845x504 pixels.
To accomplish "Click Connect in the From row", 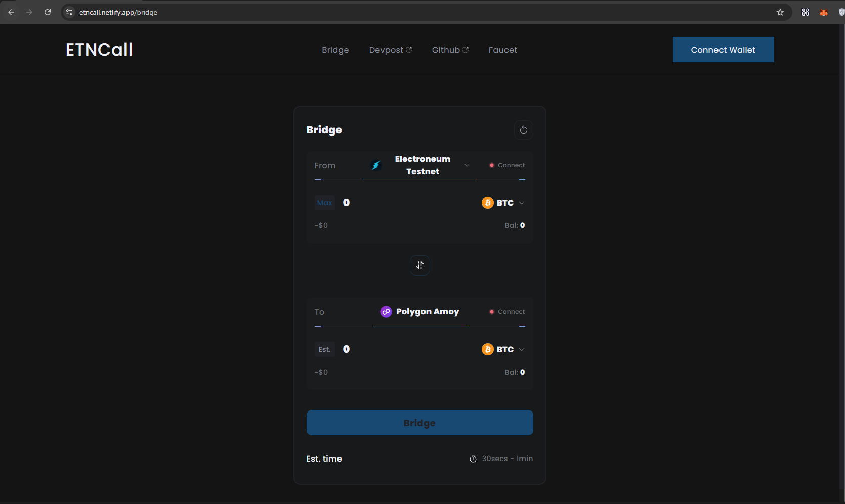I will [507, 165].
